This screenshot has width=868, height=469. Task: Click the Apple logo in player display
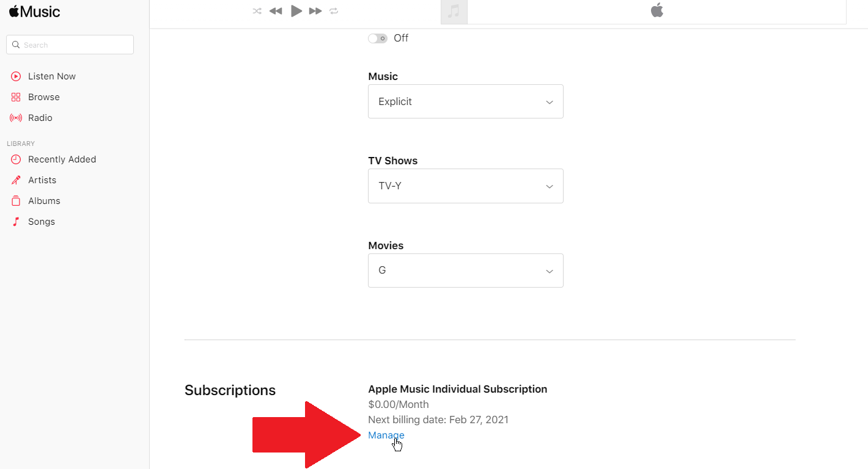(x=657, y=10)
